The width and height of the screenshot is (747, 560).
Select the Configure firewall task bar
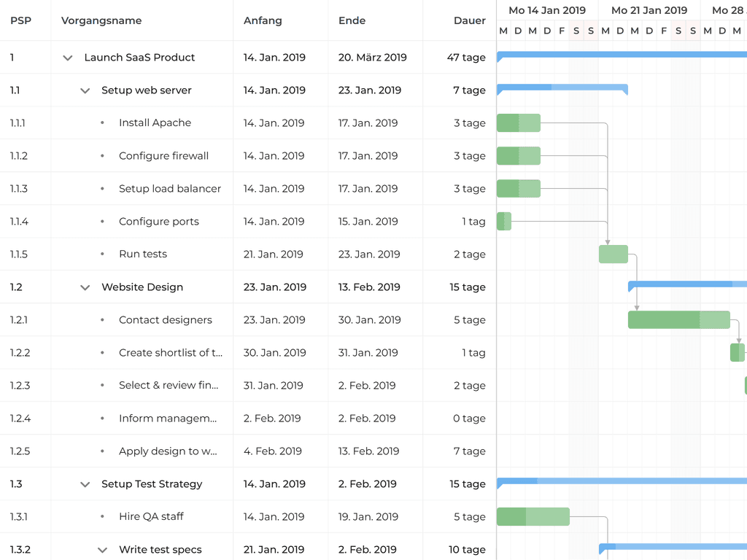(518, 156)
